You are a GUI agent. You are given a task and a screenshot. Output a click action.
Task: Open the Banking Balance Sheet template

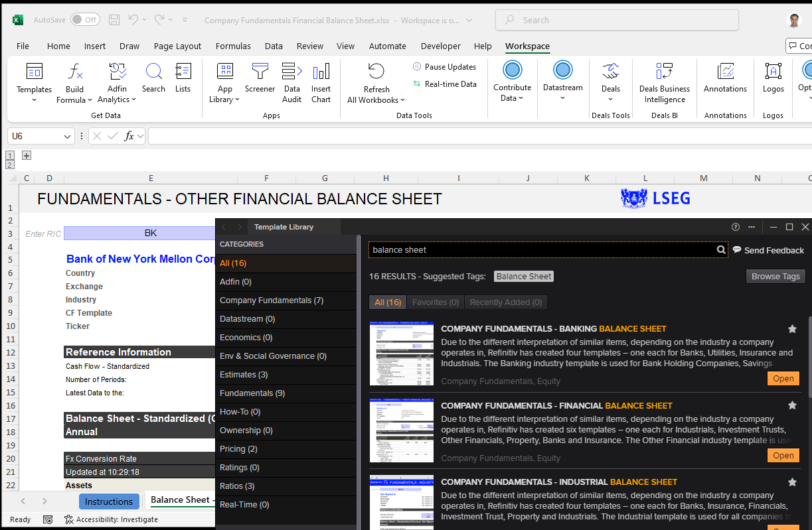pyautogui.click(x=783, y=378)
